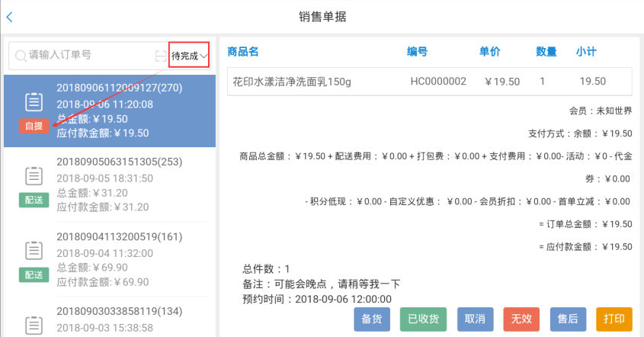
Task: Click the 已收货 button
Action: pyautogui.click(x=423, y=319)
